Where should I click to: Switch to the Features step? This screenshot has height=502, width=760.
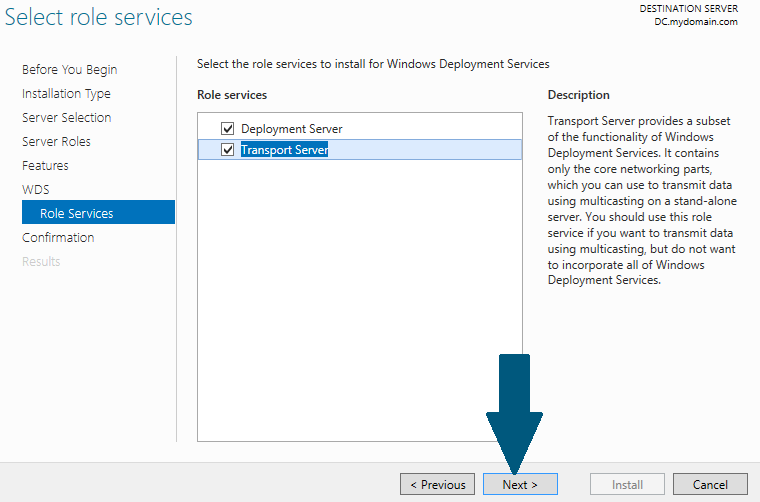point(45,166)
